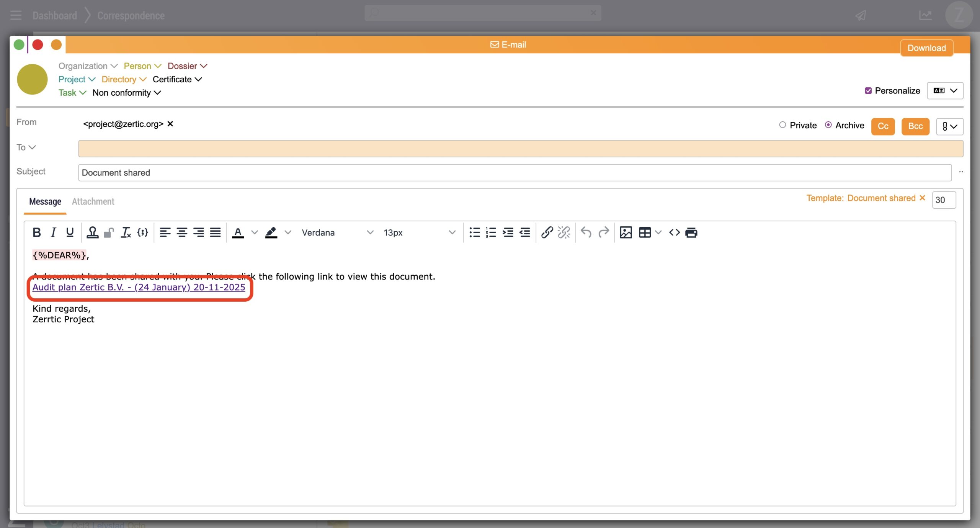980x528 pixels.
Task: Click the print icon in toolbar
Action: pos(691,232)
